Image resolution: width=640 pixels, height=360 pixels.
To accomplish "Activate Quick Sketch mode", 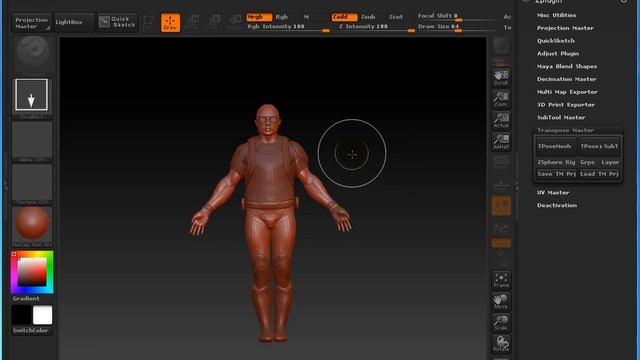I will tap(118, 22).
